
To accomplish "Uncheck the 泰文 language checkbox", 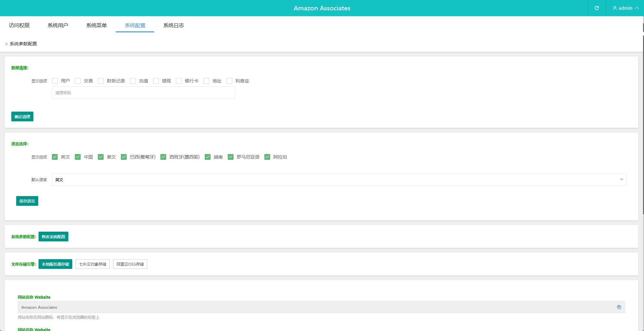I will click(x=101, y=157).
